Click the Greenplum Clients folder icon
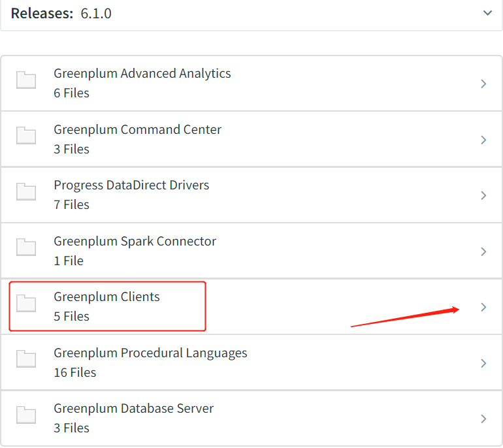The image size is (503, 448). pos(26,304)
